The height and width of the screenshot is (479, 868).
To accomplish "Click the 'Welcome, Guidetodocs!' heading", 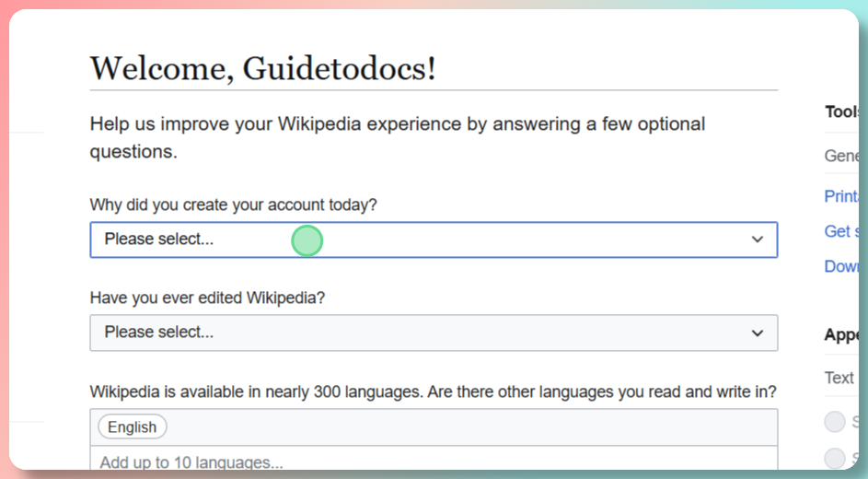I will [x=262, y=68].
